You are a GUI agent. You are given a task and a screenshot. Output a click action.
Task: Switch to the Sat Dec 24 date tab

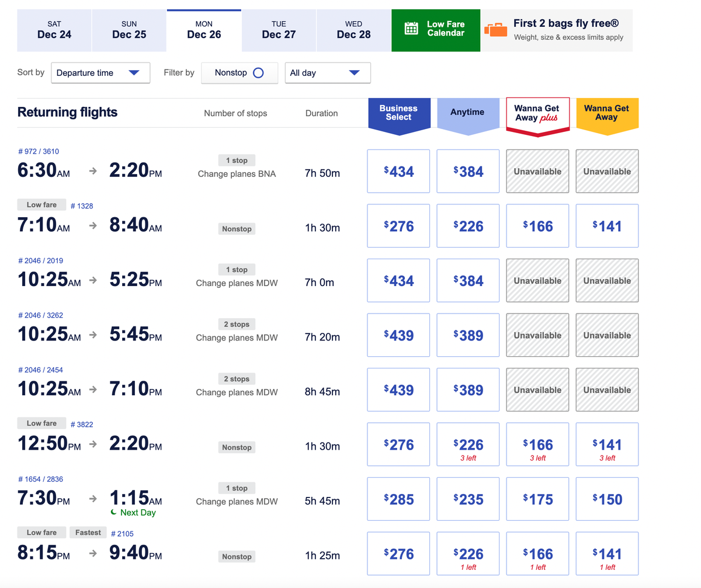(54, 30)
